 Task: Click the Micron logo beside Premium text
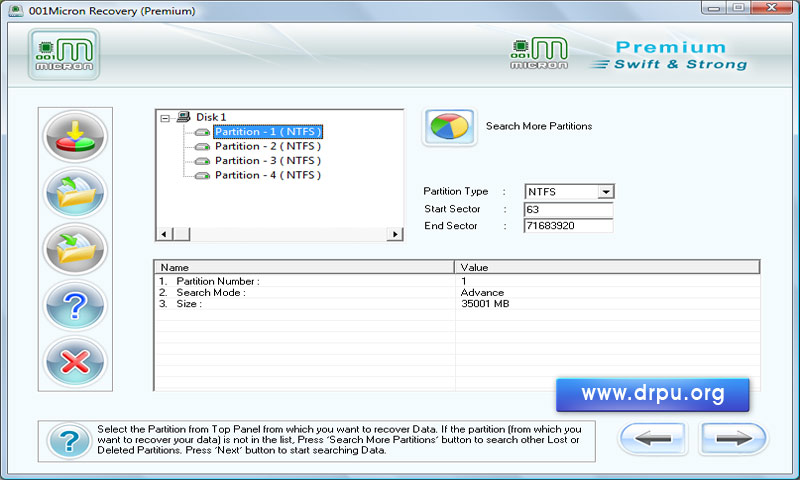(x=539, y=53)
